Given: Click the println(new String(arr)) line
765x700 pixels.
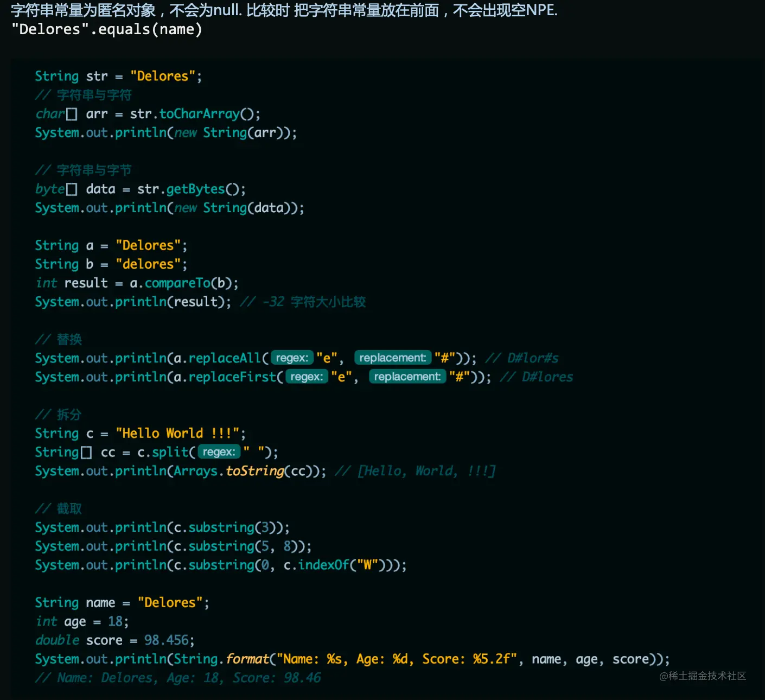Looking at the screenshot, I should pyautogui.click(x=166, y=132).
